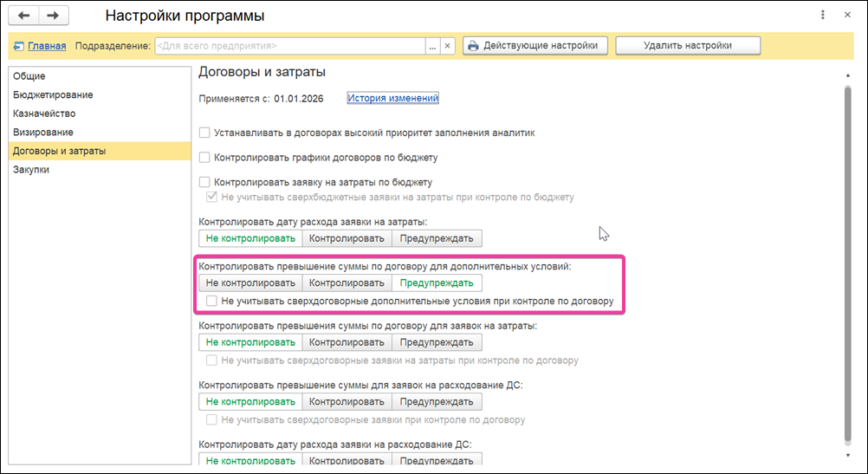The image size is (868, 474).
Task: Open the three-dot more options menu
Action: (823, 15)
